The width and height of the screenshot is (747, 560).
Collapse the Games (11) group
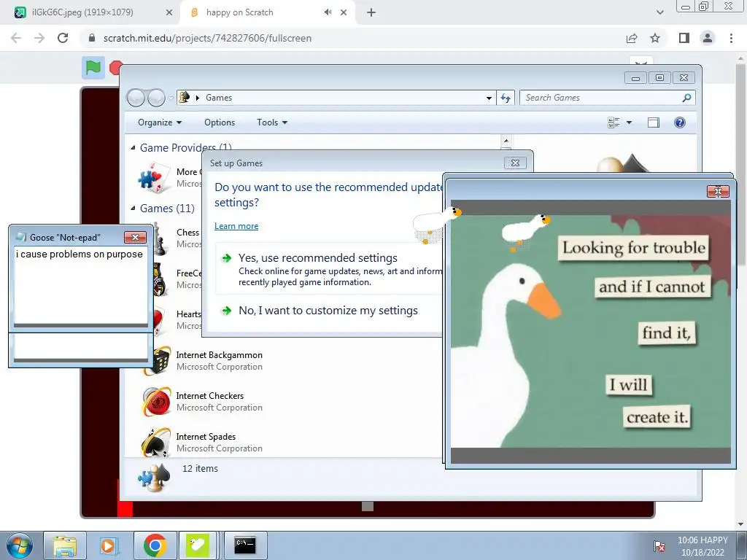[133, 208]
